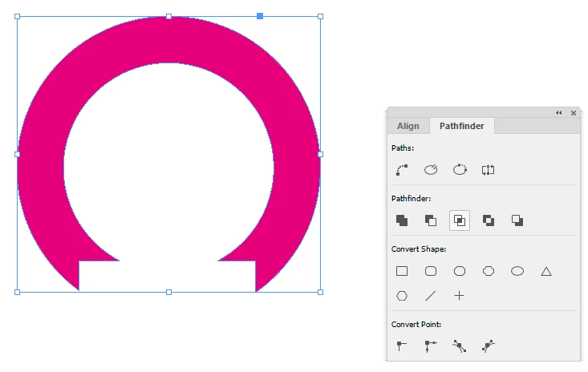Convert shape to Rounded Rectangle
Viewport: 588px width, 372px height.
pos(431,271)
